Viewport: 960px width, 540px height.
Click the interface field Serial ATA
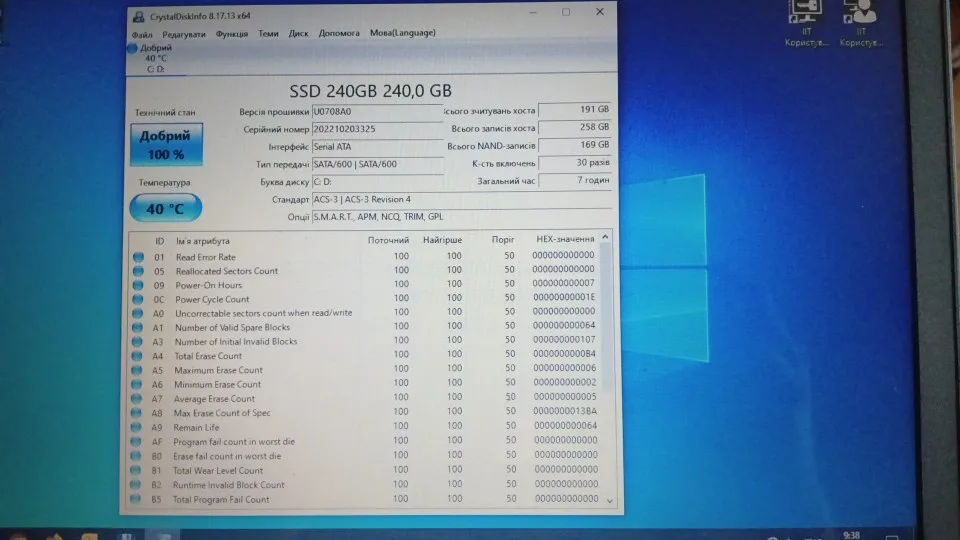pyautogui.click(x=377, y=147)
